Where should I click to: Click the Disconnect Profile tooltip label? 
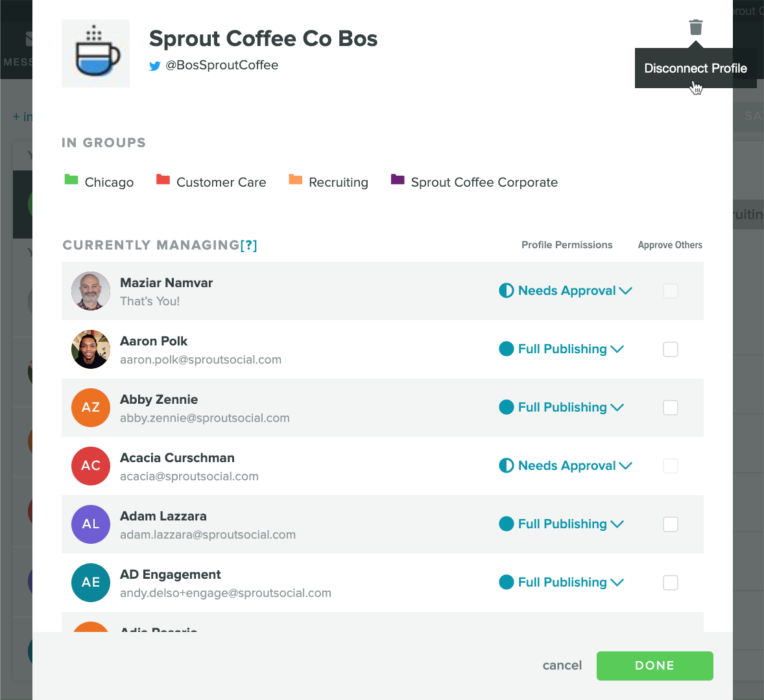click(x=695, y=68)
